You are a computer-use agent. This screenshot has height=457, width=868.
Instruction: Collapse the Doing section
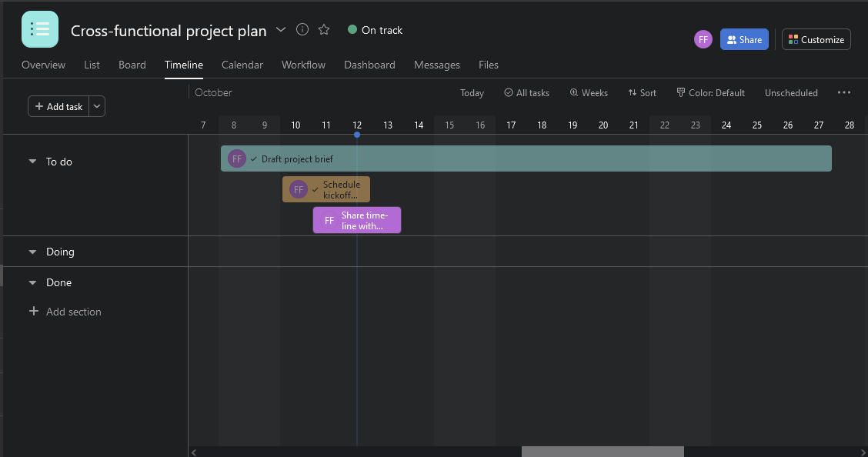click(32, 252)
